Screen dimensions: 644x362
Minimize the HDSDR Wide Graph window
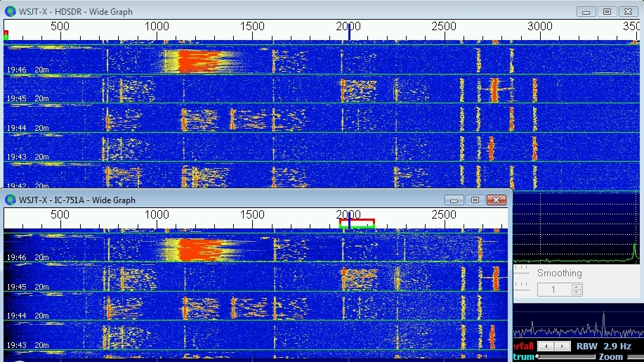click(586, 11)
